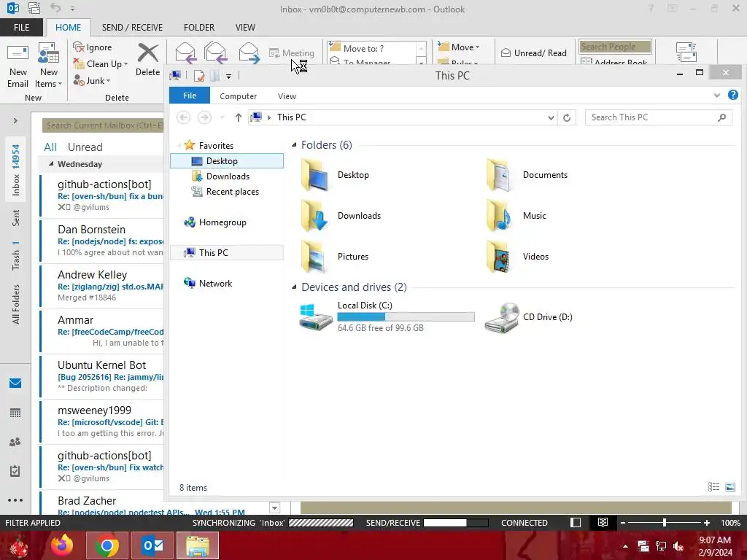This screenshot has width=747, height=560.
Task: Open the Computer tab in This PC window
Action: (239, 96)
